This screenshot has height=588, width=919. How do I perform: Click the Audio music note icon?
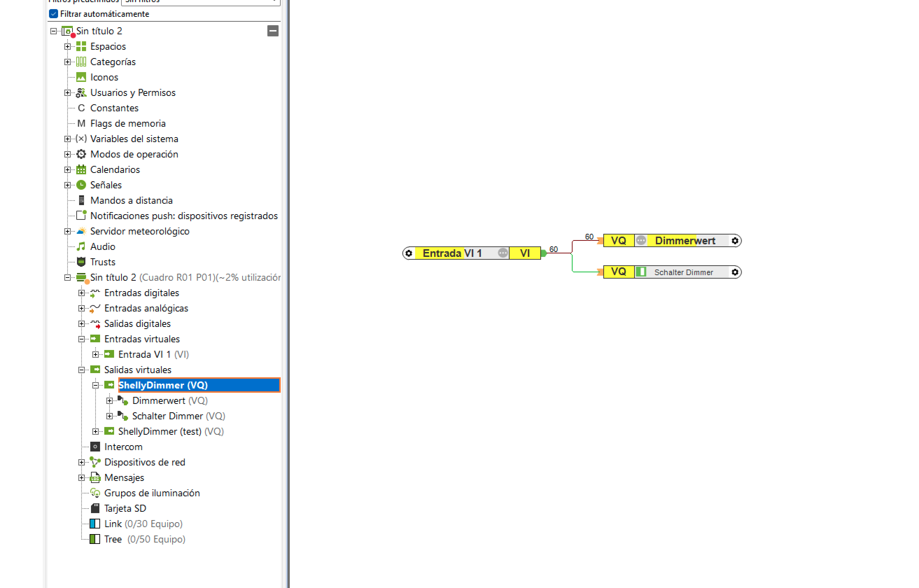point(81,247)
